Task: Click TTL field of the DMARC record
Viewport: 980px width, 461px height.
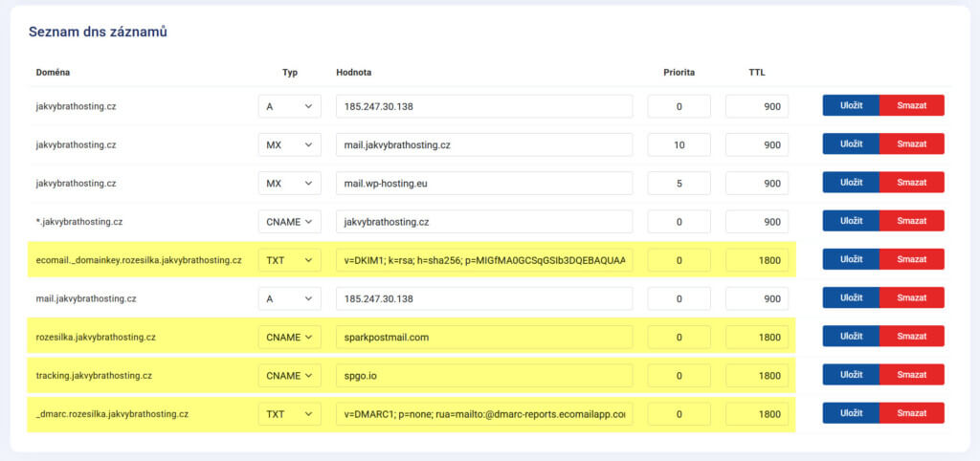Action: tap(757, 413)
